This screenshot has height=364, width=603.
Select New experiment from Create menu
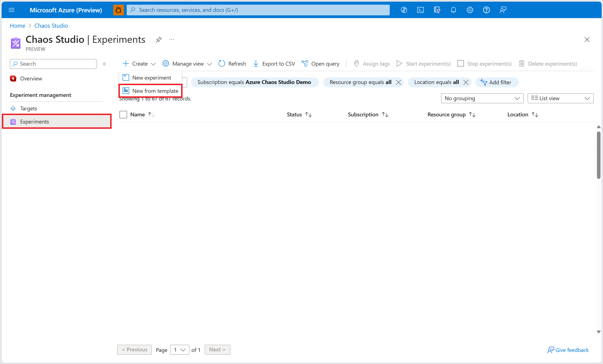coord(151,77)
